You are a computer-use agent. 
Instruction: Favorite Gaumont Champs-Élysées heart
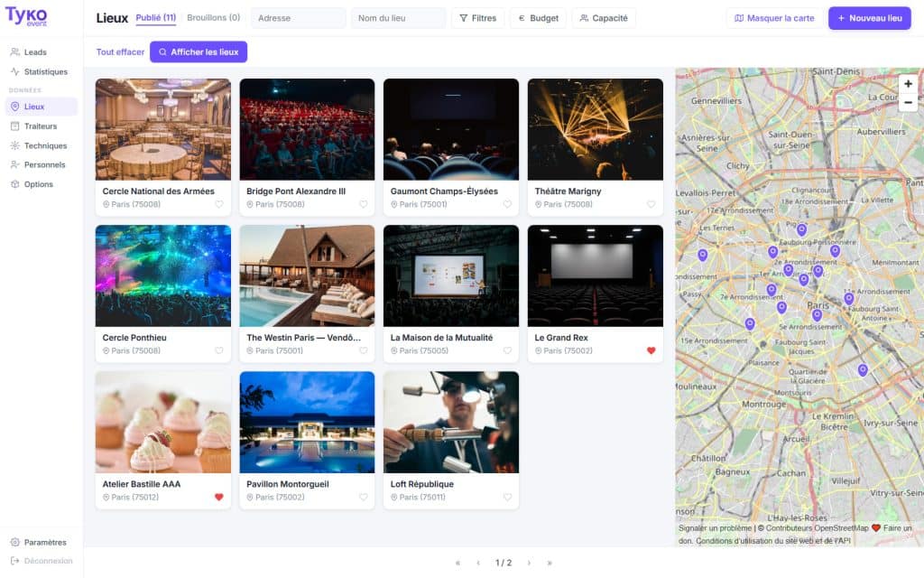point(507,204)
